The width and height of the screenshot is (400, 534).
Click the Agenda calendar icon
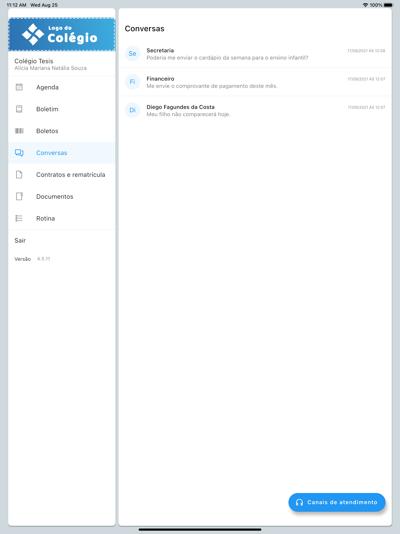tap(19, 87)
